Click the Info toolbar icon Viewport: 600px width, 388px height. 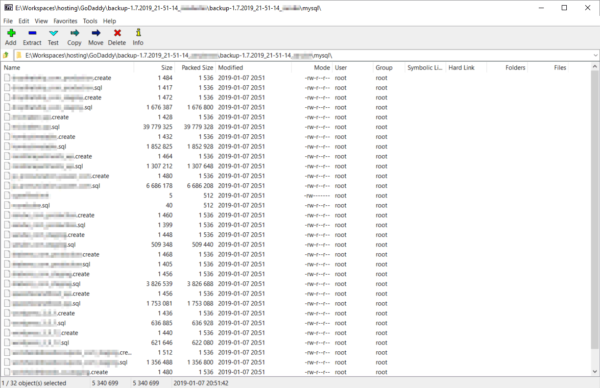coord(138,33)
